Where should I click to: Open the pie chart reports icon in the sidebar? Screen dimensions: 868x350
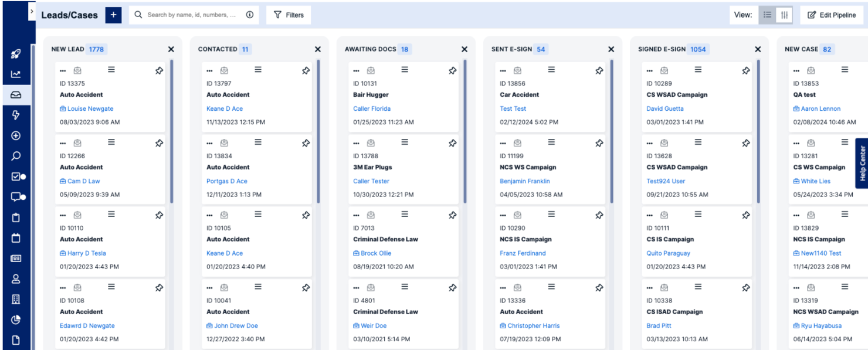click(x=16, y=320)
